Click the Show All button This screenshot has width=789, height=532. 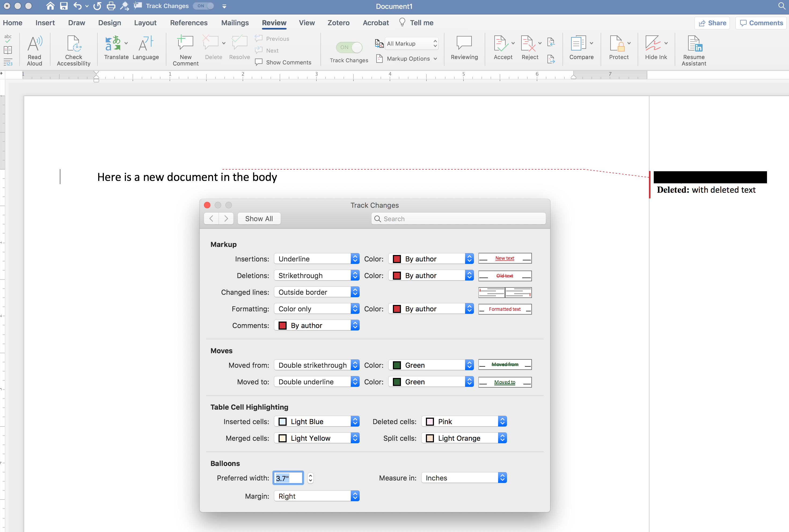tap(259, 219)
